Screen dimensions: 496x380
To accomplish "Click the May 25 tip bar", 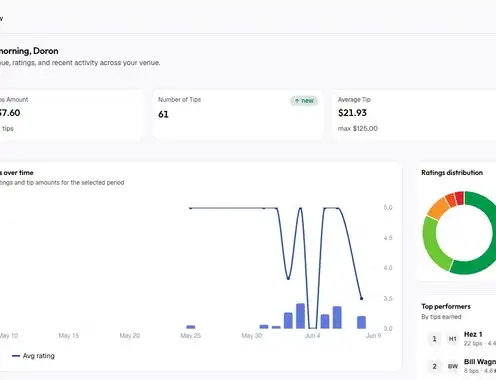I will coord(191,327).
